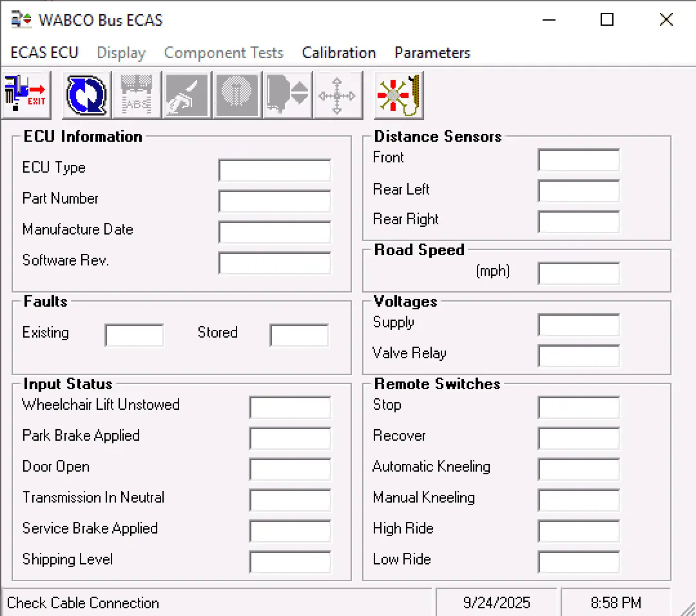Click the greyed four-way arrows toolbar icon
Viewport: 696px width, 616px height.
coord(337,95)
